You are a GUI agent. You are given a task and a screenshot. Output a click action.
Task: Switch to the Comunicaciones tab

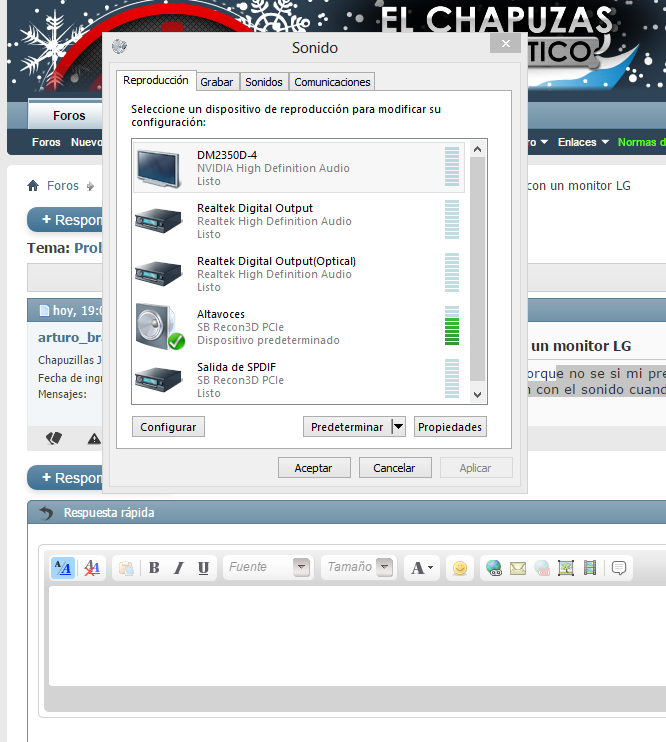point(332,82)
